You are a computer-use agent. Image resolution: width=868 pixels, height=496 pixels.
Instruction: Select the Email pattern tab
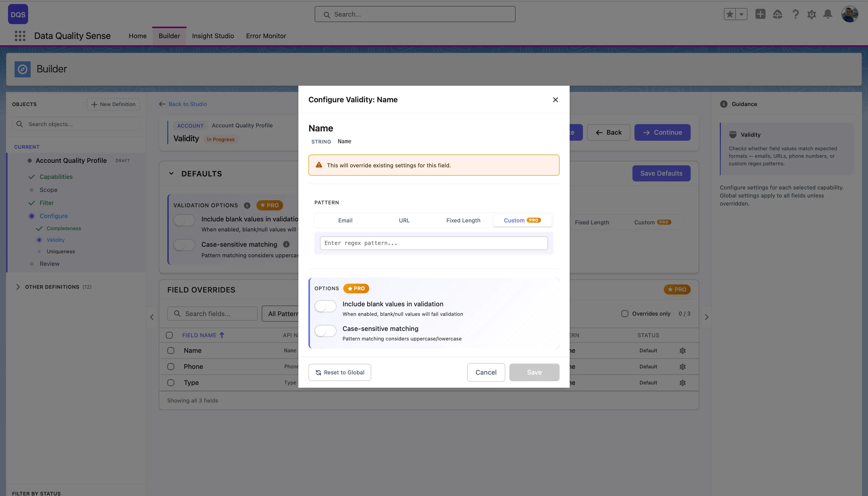point(345,220)
